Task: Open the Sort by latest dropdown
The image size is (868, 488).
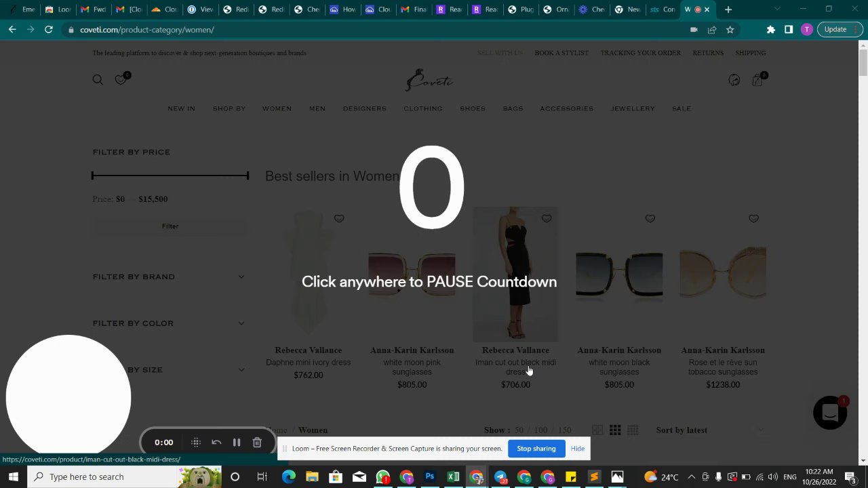Action: [710, 430]
